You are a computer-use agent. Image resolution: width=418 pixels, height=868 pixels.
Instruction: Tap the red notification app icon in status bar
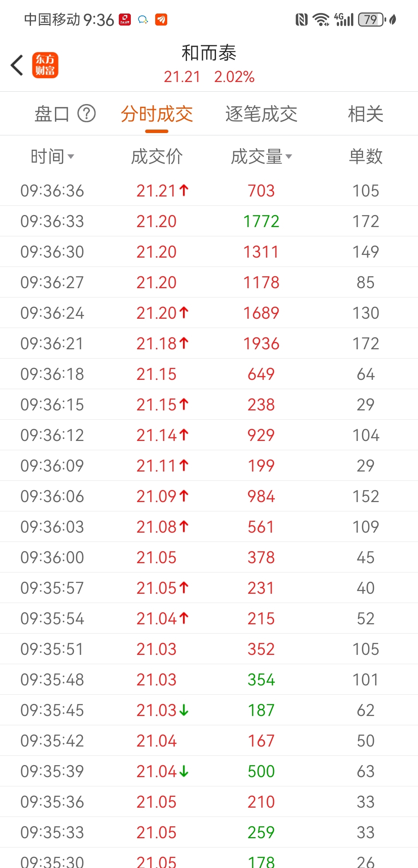coord(125,19)
